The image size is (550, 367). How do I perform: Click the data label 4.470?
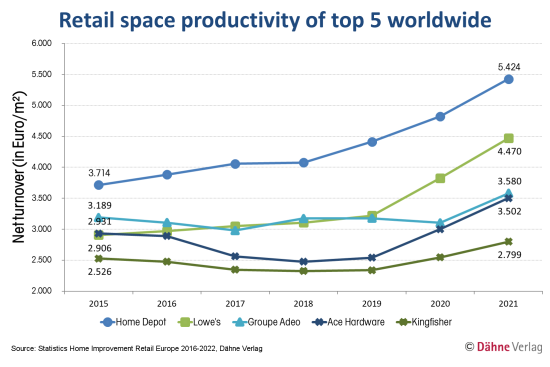coord(509,152)
